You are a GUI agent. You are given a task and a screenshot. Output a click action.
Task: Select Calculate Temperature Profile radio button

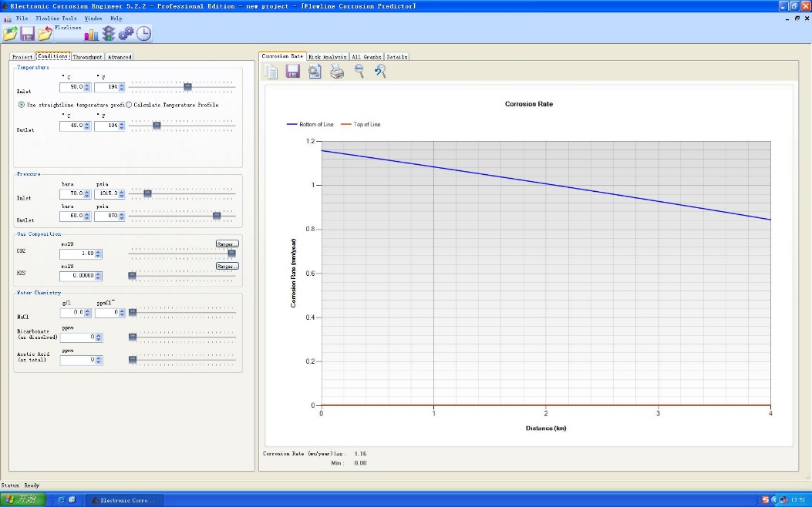129,105
